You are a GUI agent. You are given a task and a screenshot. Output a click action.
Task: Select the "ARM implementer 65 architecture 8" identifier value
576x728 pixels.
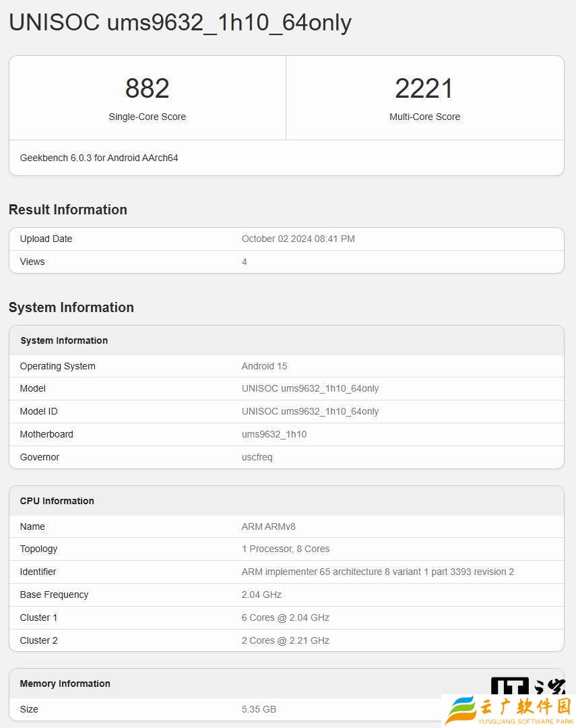tap(378, 572)
